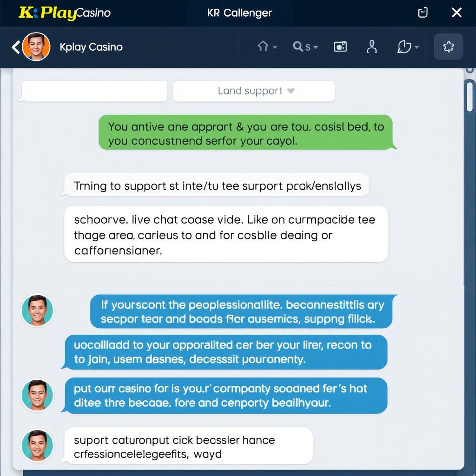
Task: Open the user profile icon
Action: (371, 47)
